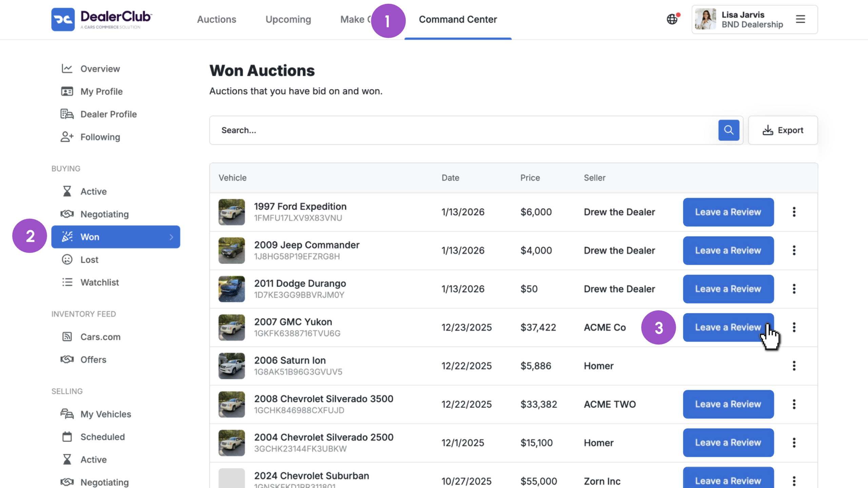Screen dimensions: 868x488
Task: Click the Buying Negotiating handshake icon
Action: tap(67, 214)
